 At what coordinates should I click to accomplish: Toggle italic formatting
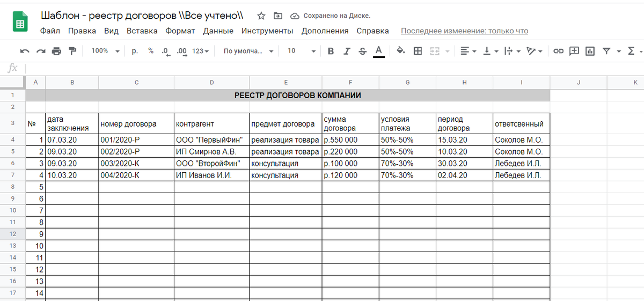click(347, 51)
